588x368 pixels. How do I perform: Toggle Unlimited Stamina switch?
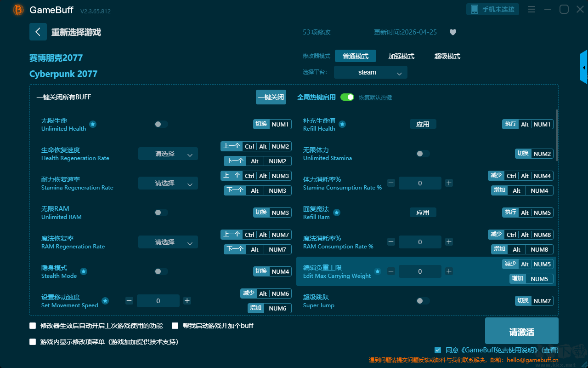click(423, 154)
